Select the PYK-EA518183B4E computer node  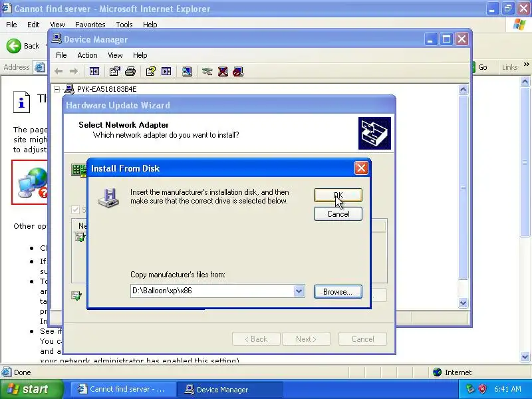pos(106,89)
